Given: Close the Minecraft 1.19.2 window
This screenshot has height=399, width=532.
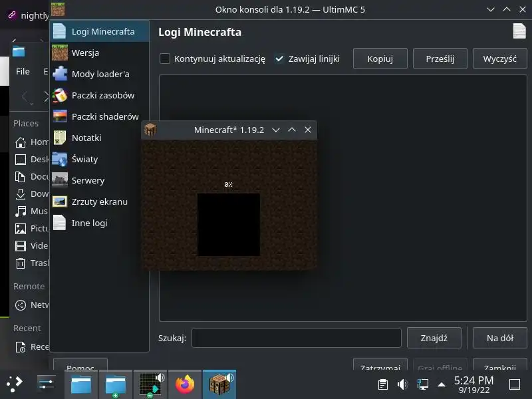Looking at the screenshot, I should [308, 130].
